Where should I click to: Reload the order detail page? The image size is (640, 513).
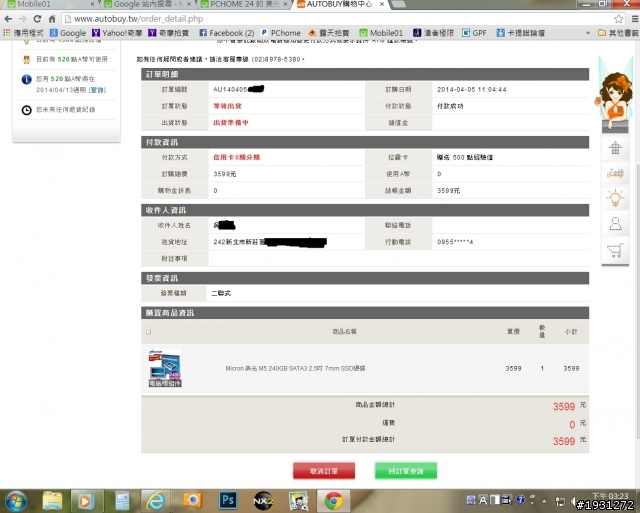[x=38, y=19]
